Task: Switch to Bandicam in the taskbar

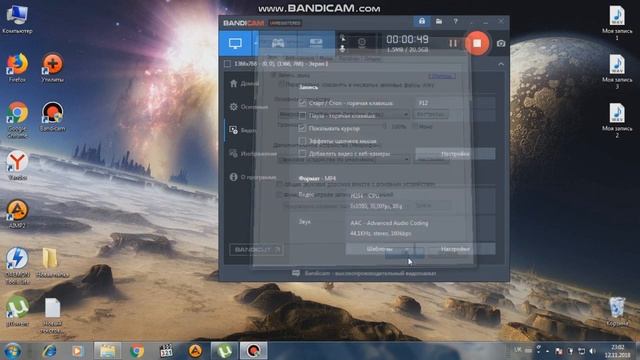Action: click(253, 351)
